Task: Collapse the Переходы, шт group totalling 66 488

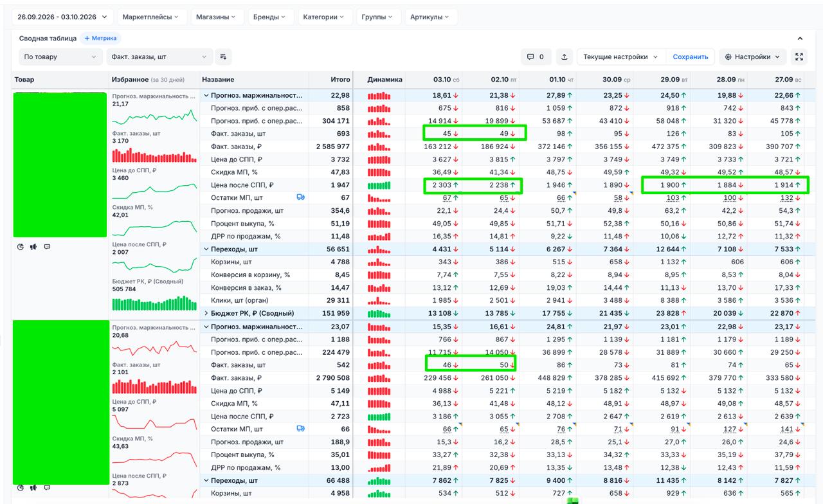Action: click(x=206, y=480)
